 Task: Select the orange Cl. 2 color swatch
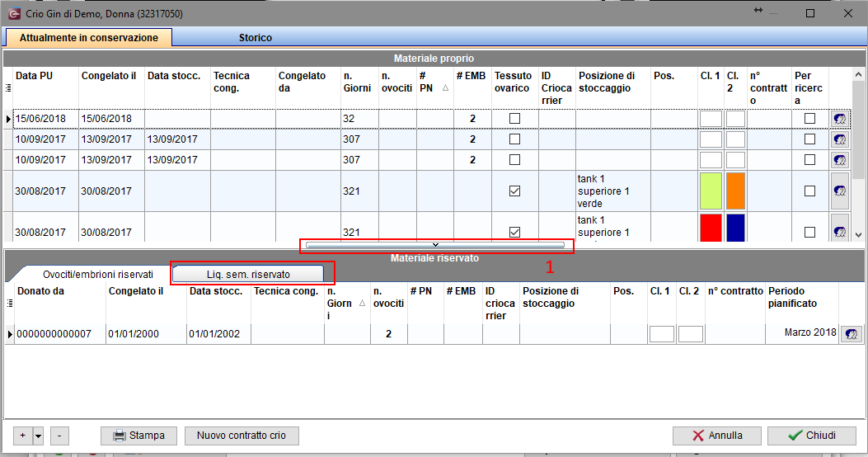pos(735,191)
